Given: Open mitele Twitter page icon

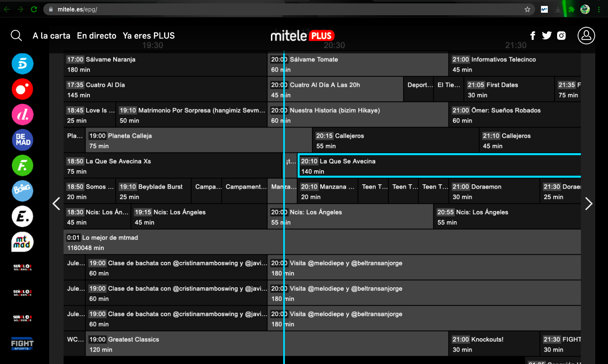Looking at the screenshot, I should [x=547, y=36].
